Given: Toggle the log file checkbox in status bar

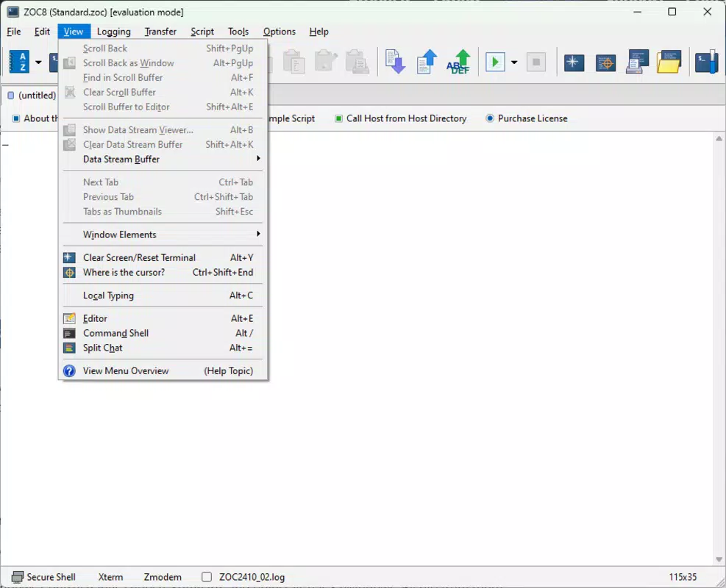Looking at the screenshot, I should pyautogui.click(x=207, y=577).
